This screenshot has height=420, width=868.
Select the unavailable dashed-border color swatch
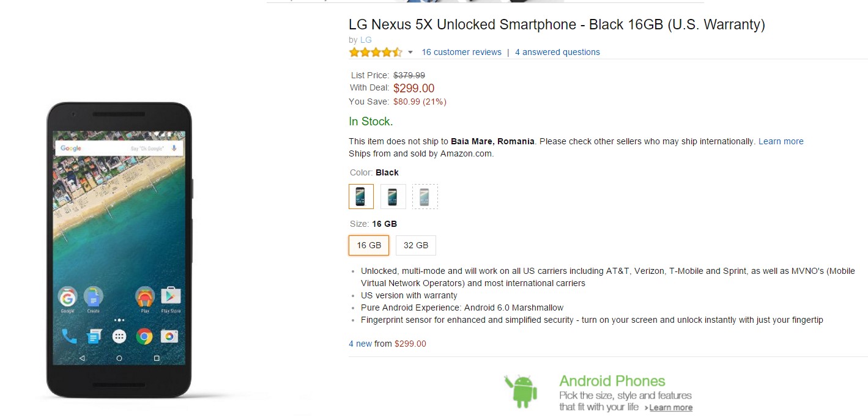(425, 197)
